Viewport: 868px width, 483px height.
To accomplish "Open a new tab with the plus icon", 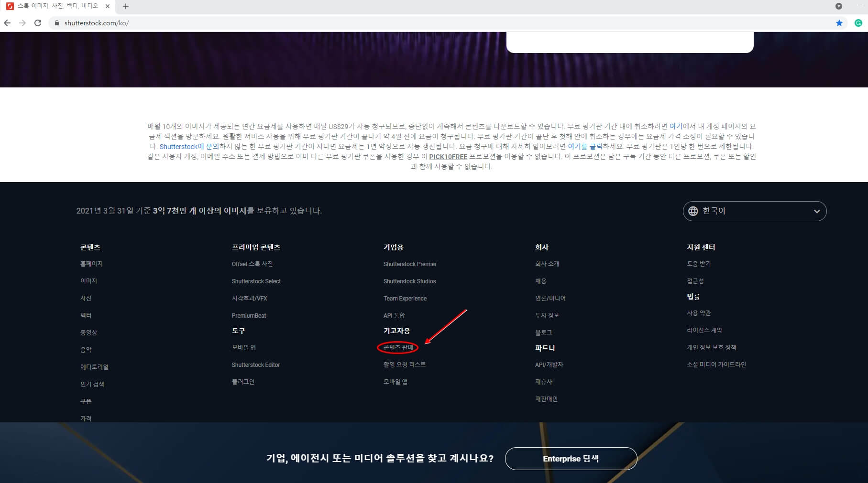I will [126, 6].
